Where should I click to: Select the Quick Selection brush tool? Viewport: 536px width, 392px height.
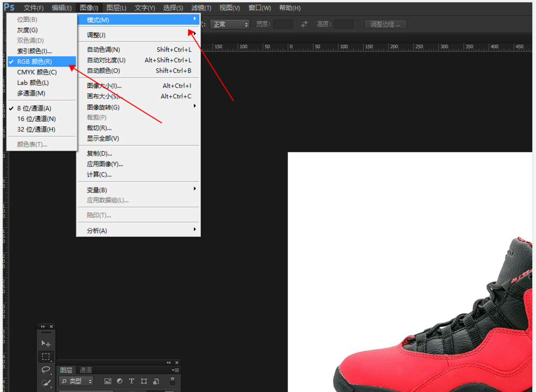point(46,383)
